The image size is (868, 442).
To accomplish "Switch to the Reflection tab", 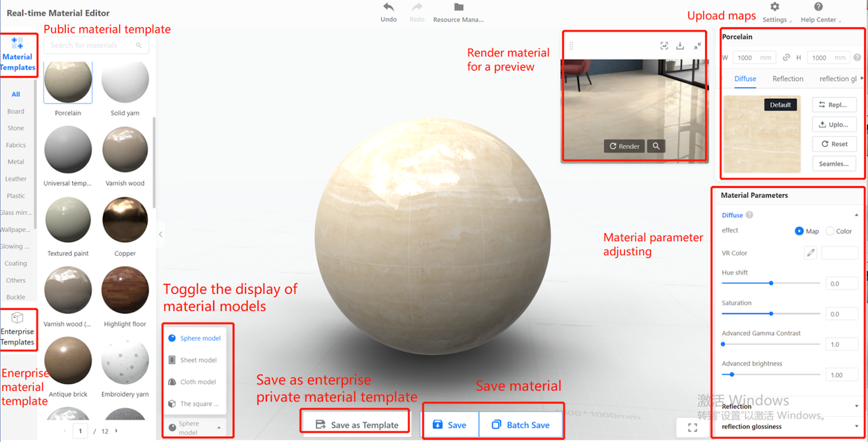I will point(788,79).
